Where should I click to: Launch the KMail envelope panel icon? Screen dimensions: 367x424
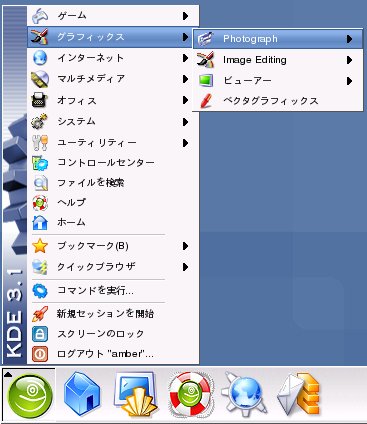coord(298,395)
